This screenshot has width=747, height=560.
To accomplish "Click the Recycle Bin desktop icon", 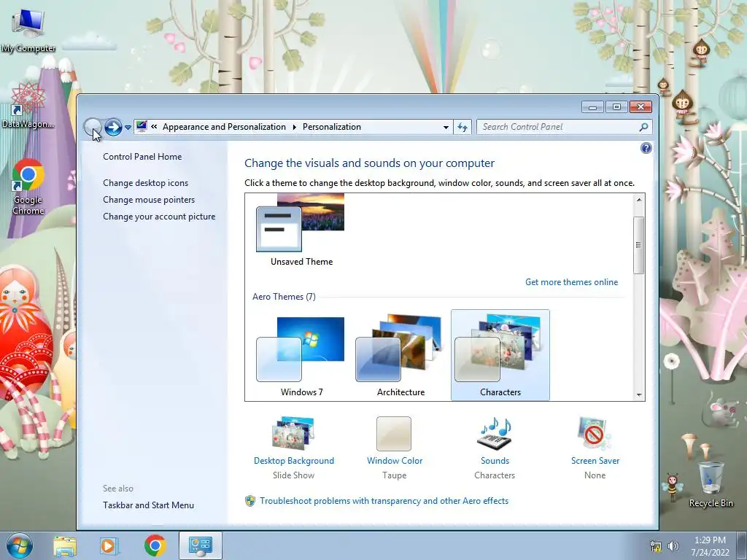I will (711, 484).
